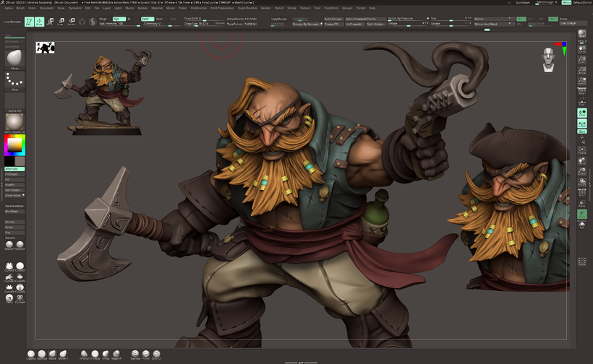Activate Edit mode button
Screen dimensions: 593x364
point(29,22)
